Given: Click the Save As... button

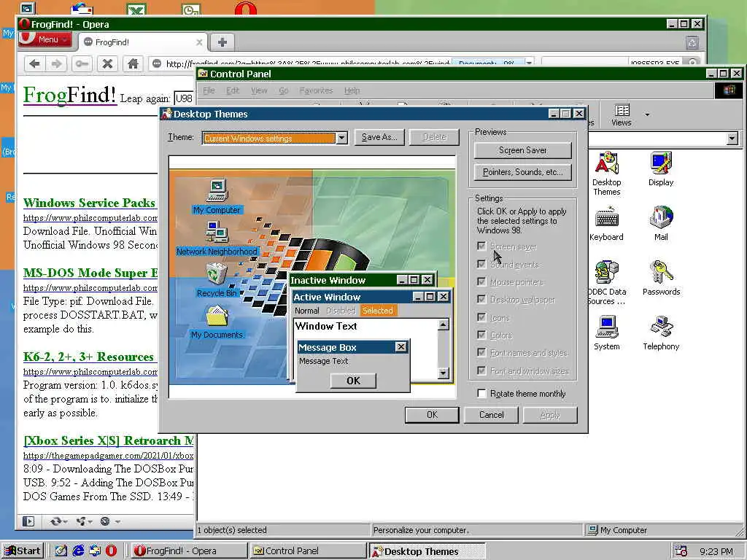Looking at the screenshot, I should coord(379,137).
